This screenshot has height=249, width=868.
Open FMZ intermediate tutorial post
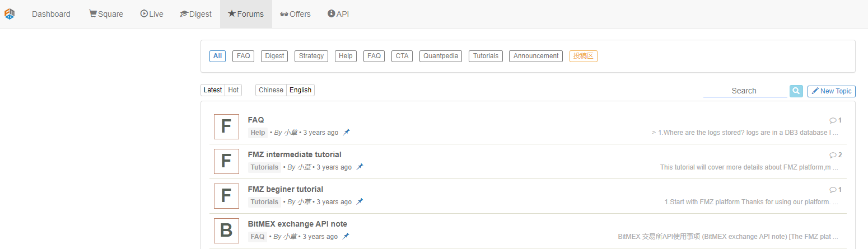click(x=295, y=154)
